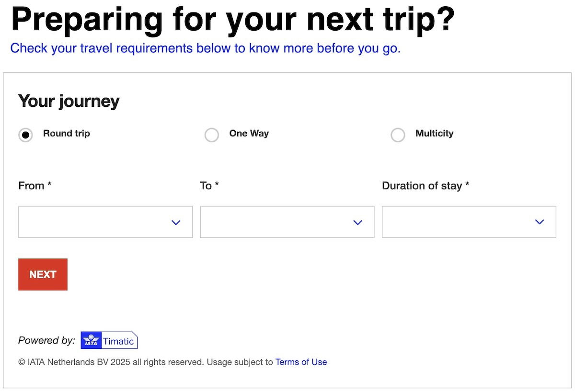Screen dimensions: 575x392
Task: Pick the Multicity radio button
Action: pyautogui.click(x=398, y=135)
